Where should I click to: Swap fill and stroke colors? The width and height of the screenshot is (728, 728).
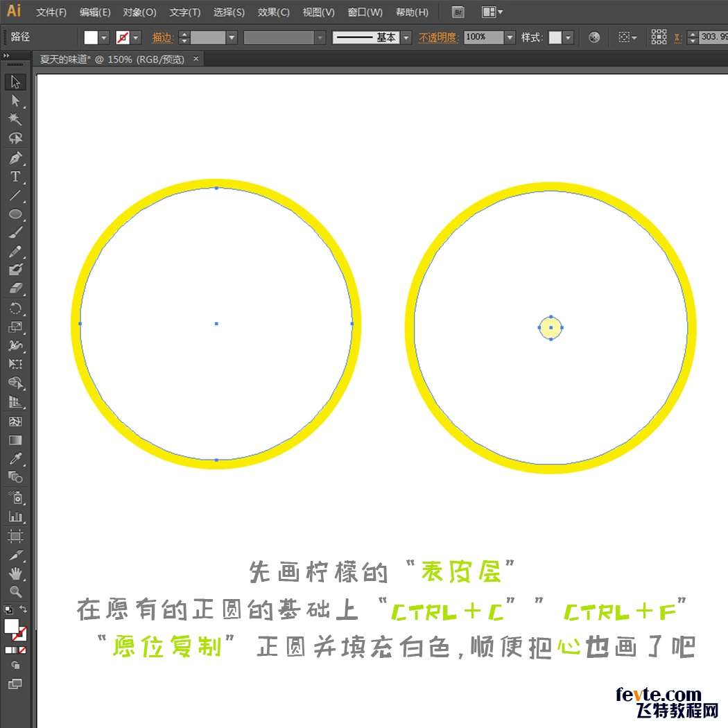pyautogui.click(x=24, y=609)
